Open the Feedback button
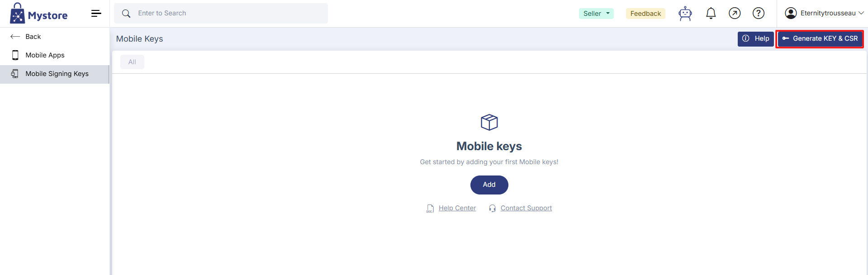 [x=645, y=14]
